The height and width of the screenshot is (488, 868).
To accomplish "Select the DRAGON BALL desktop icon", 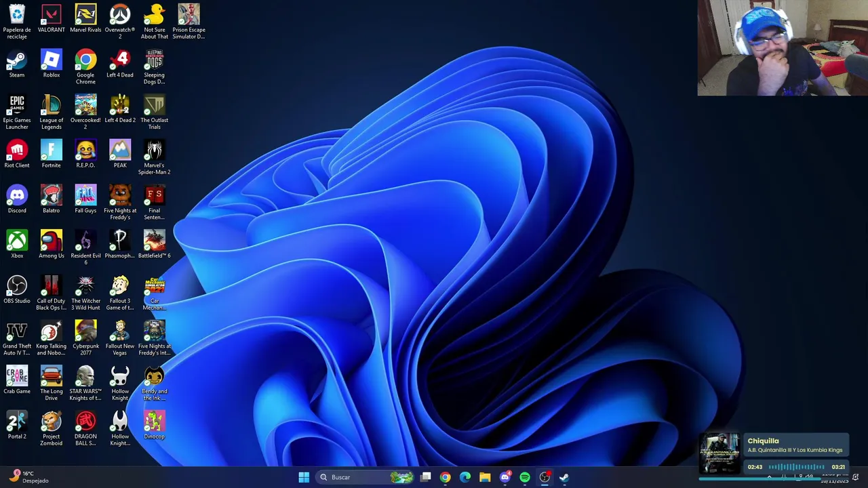I will [85, 428].
